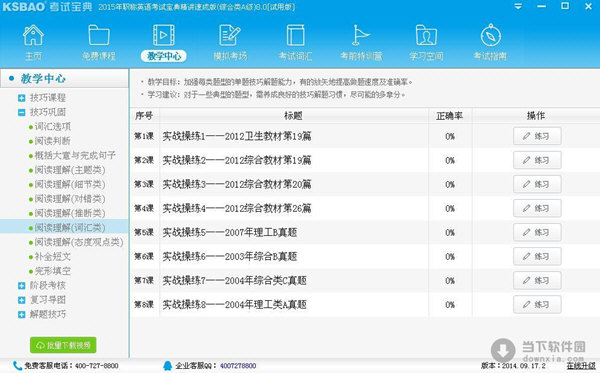Image resolution: width=600 pixels, height=373 pixels.
Task: Click title 实战操练2——2012综合教材第19篇
Action: coord(237,160)
